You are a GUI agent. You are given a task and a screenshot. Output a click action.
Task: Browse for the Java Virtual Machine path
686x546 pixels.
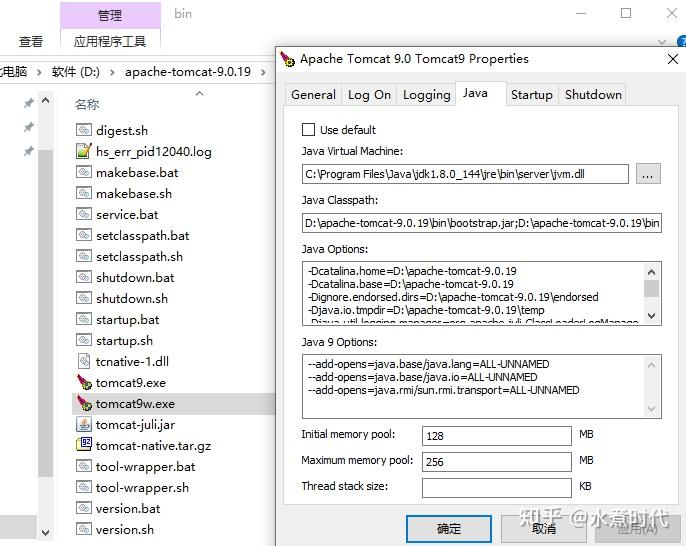pyautogui.click(x=648, y=174)
